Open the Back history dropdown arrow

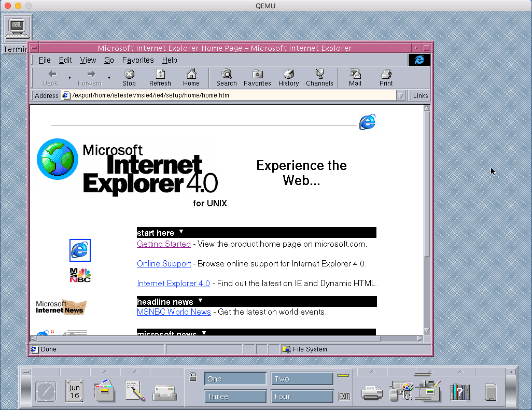69,78
